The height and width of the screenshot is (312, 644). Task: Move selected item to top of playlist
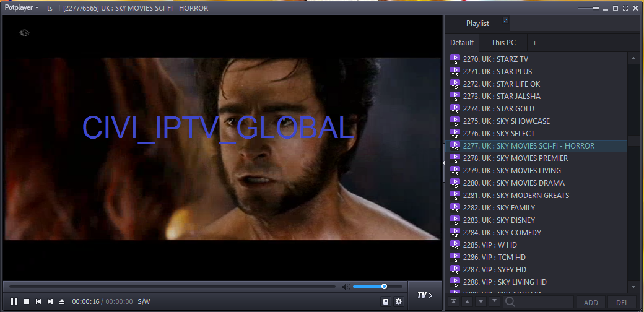click(x=453, y=301)
